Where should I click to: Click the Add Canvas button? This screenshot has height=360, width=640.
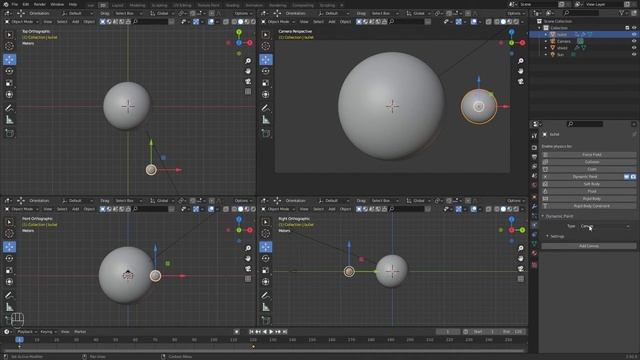(589, 246)
